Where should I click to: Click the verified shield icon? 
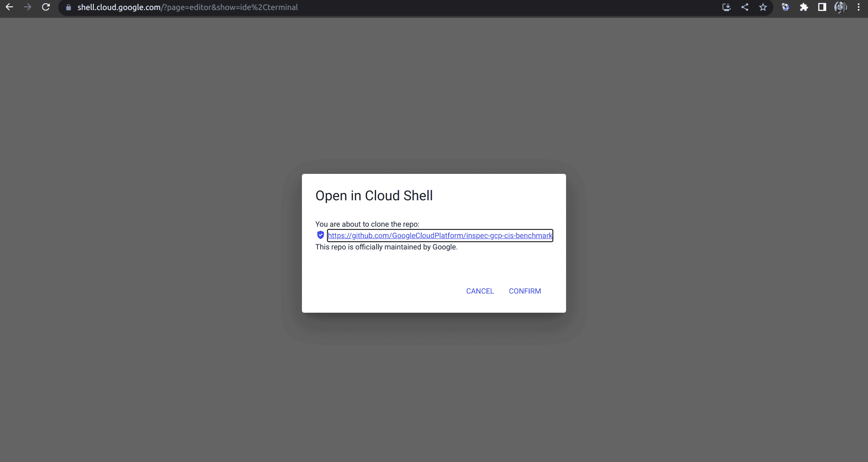click(x=321, y=235)
